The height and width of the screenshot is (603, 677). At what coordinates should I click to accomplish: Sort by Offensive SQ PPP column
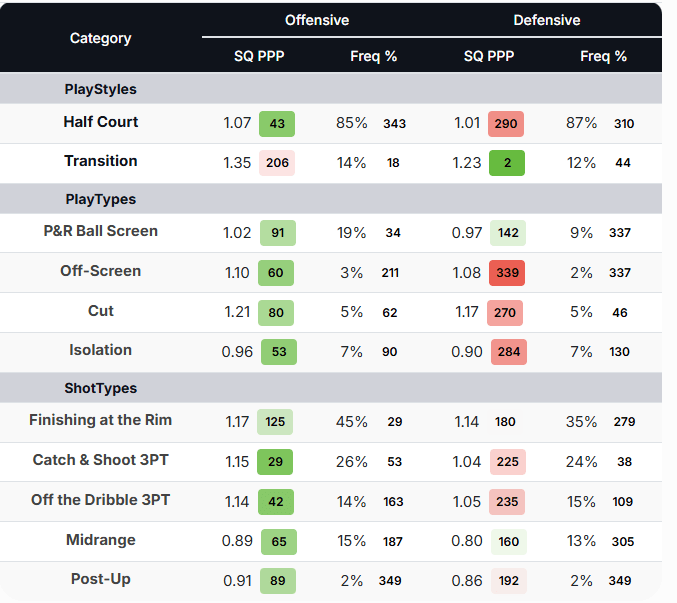(259, 56)
